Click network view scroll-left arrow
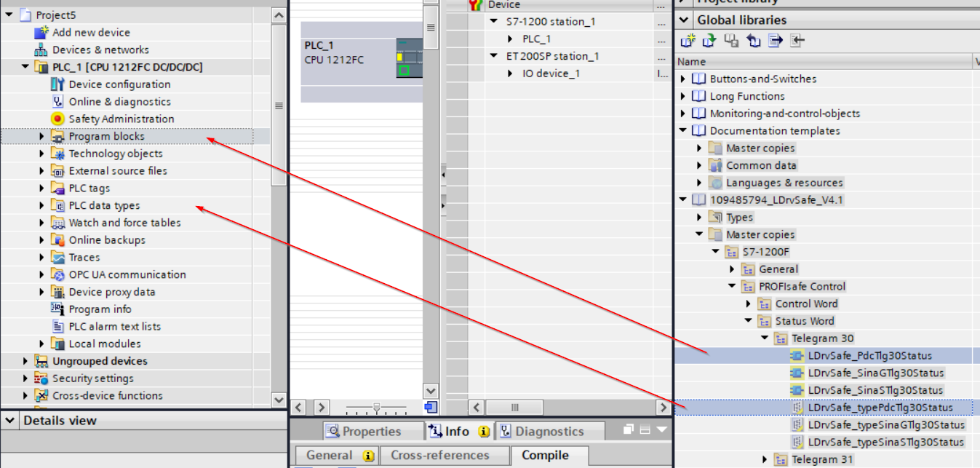980x468 pixels. pos(299,408)
